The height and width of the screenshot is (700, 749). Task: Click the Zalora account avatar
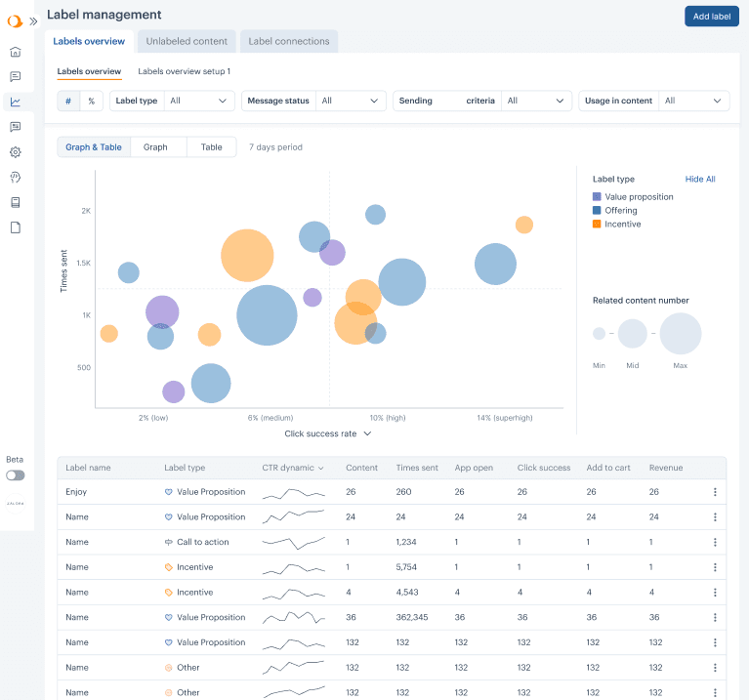[x=16, y=503]
